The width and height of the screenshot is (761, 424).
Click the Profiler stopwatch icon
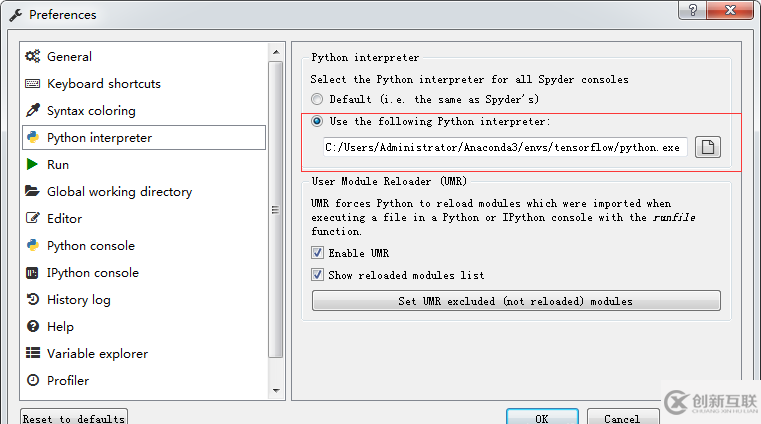pos(33,380)
